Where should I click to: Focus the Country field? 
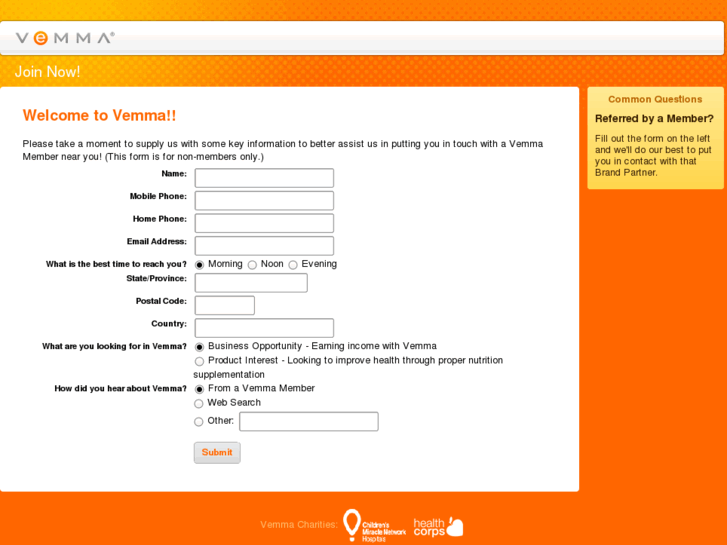click(x=264, y=328)
